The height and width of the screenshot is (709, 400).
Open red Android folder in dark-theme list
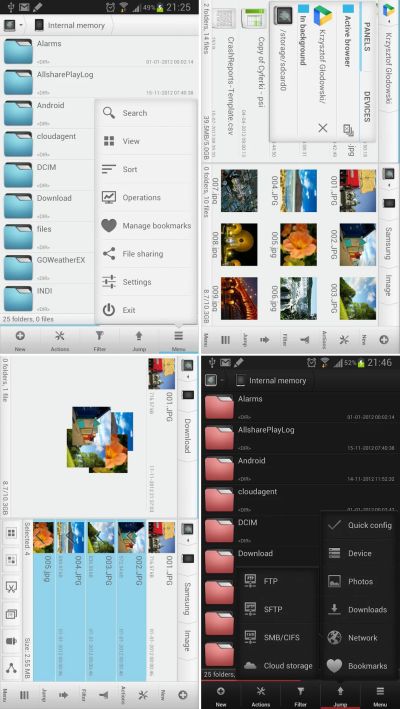(301, 468)
